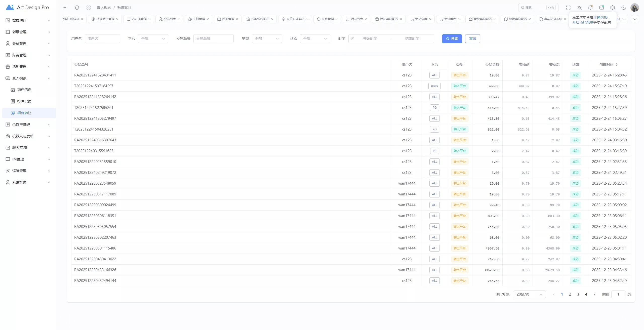Go to page 3 in pagination
This screenshot has width=644, height=330.
(578, 294)
